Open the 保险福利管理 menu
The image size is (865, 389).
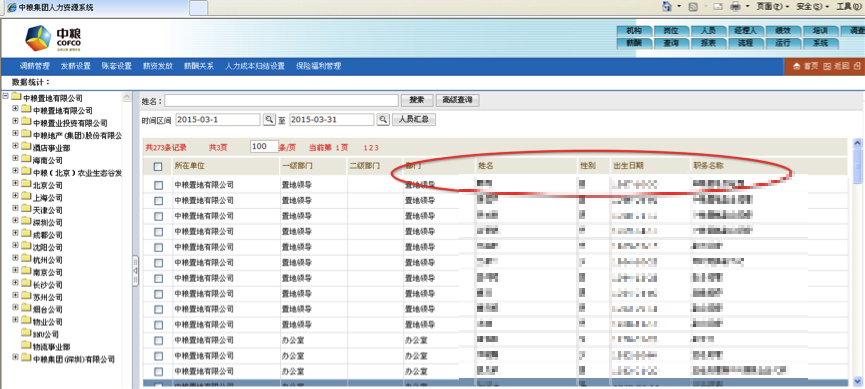(x=318, y=66)
